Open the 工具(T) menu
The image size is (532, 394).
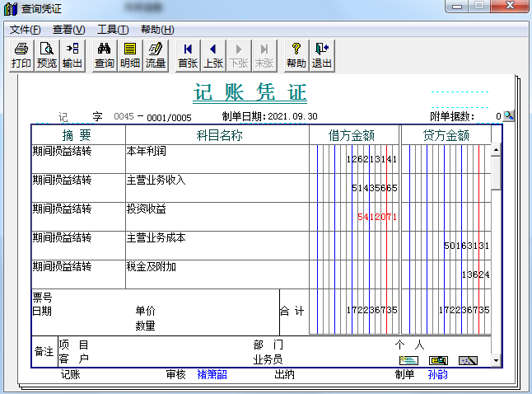pyautogui.click(x=113, y=30)
